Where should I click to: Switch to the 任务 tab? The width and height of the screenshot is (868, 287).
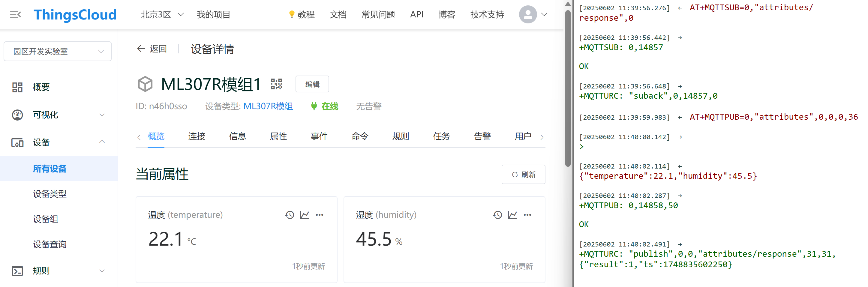coord(441,136)
